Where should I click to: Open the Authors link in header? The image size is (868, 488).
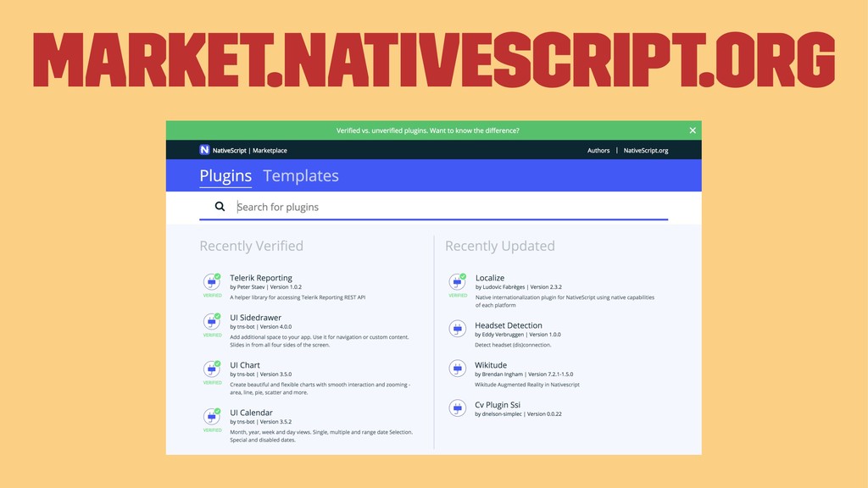point(598,151)
